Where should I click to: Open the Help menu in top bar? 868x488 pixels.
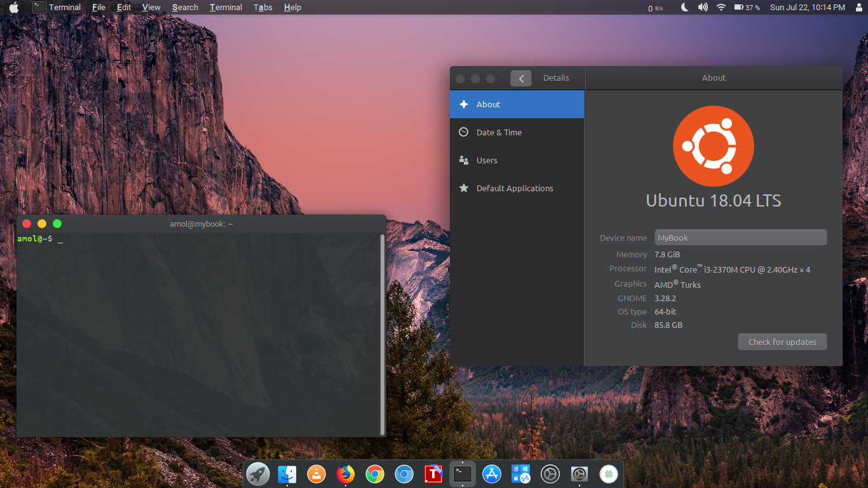coord(292,8)
